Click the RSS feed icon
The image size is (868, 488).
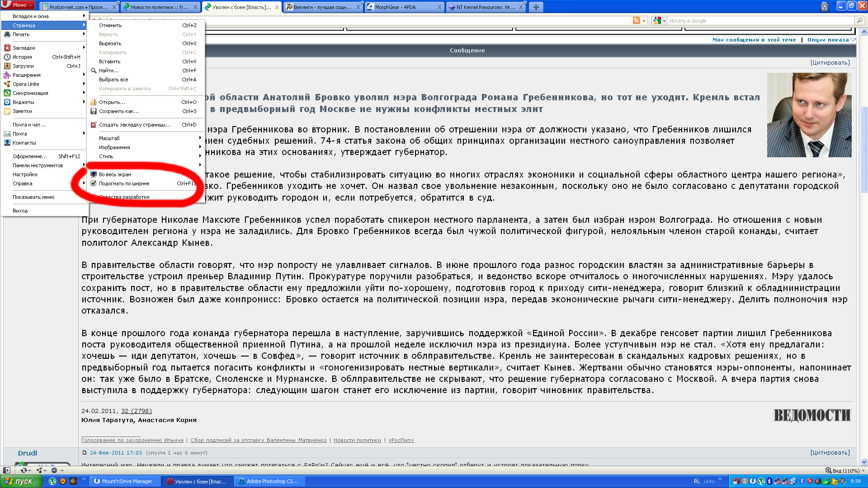click(636, 20)
